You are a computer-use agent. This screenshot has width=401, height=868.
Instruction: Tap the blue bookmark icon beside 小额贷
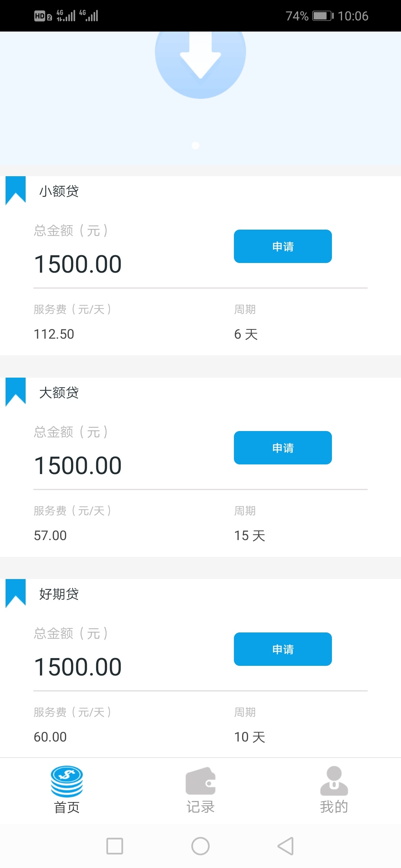[x=16, y=190]
